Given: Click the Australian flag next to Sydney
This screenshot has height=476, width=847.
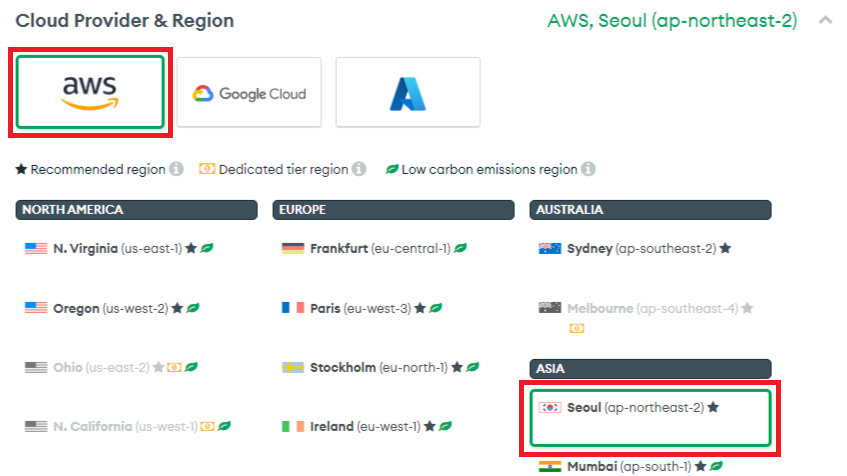Looking at the screenshot, I should (x=550, y=249).
